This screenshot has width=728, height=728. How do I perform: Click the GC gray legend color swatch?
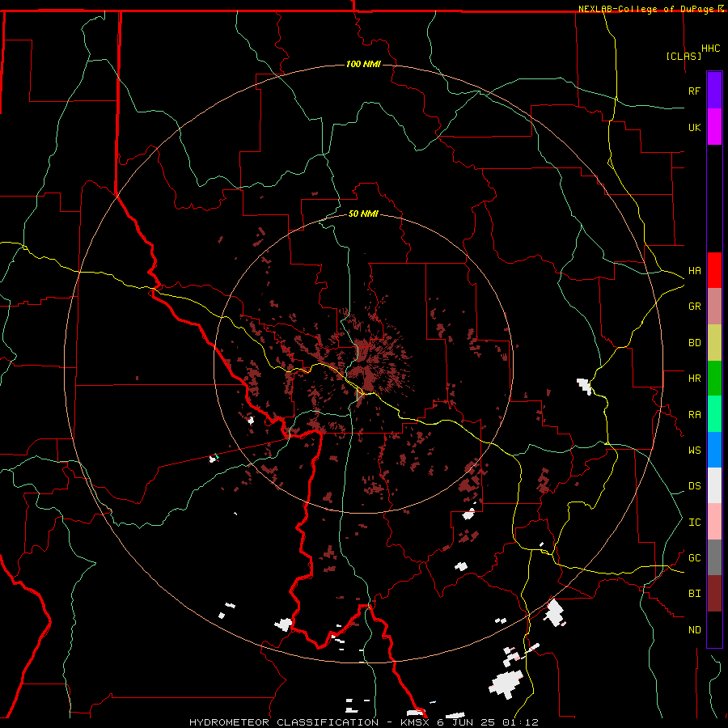[714, 557]
